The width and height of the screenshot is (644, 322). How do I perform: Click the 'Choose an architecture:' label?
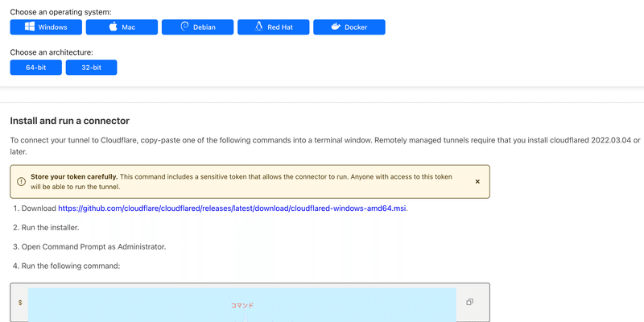(x=52, y=52)
